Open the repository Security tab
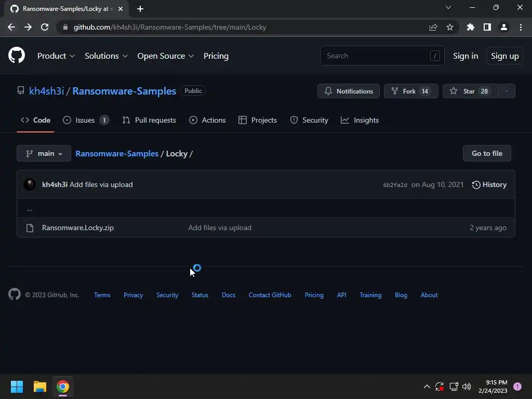The image size is (532, 399). [309, 120]
